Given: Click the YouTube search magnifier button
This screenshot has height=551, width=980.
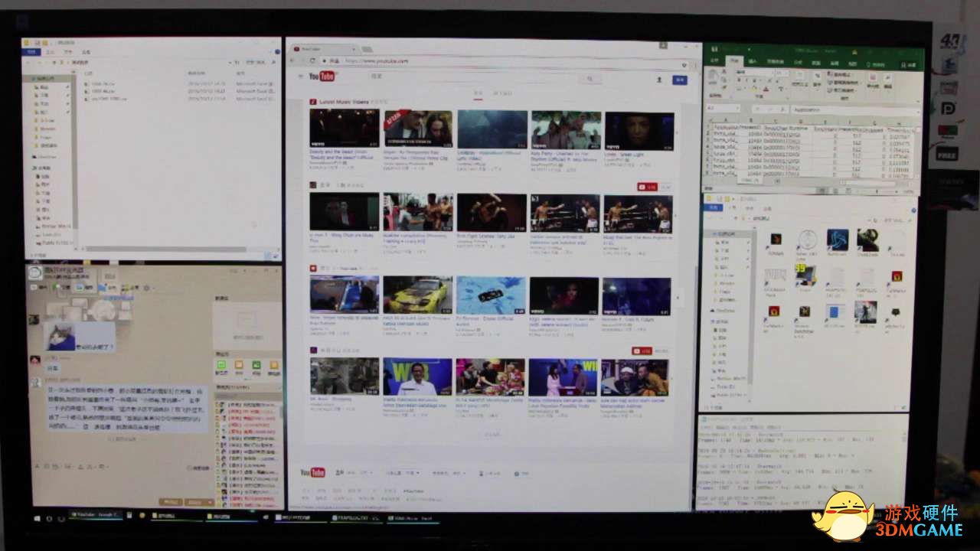Looking at the screenshot, I should click(590, 78).
